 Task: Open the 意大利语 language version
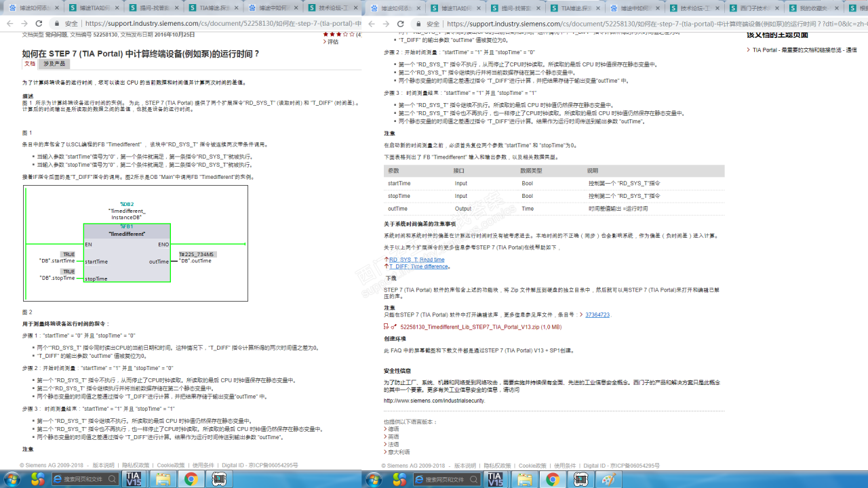pyautogui.click(x=398, y=452)
